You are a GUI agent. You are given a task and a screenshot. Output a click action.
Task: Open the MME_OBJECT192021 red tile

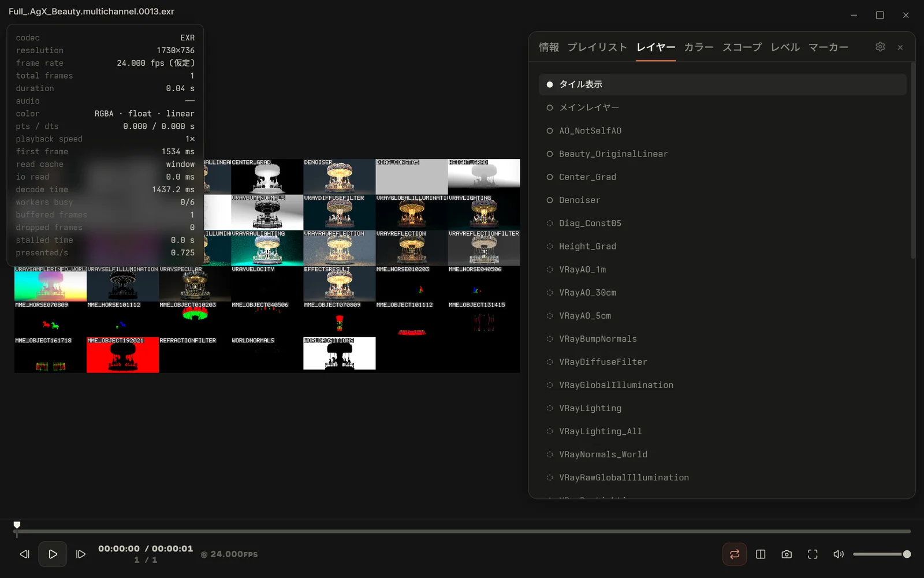click(122, 355)
